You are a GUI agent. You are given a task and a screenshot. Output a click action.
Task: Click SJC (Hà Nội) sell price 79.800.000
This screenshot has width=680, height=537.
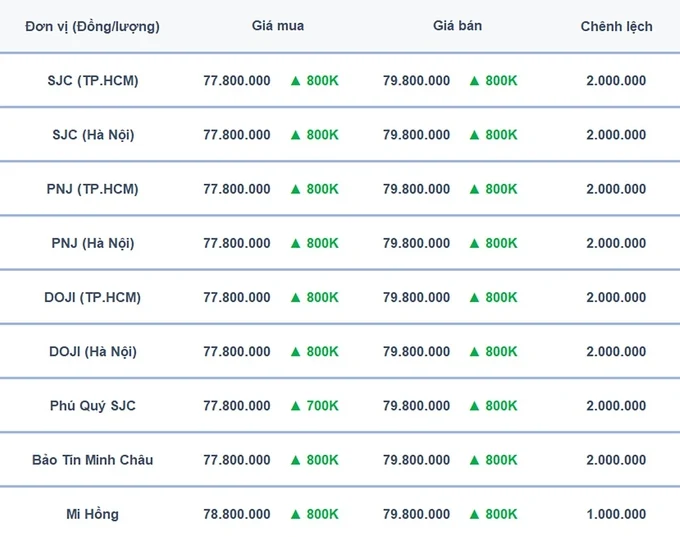pyautogui.click(x=416, y=135)
